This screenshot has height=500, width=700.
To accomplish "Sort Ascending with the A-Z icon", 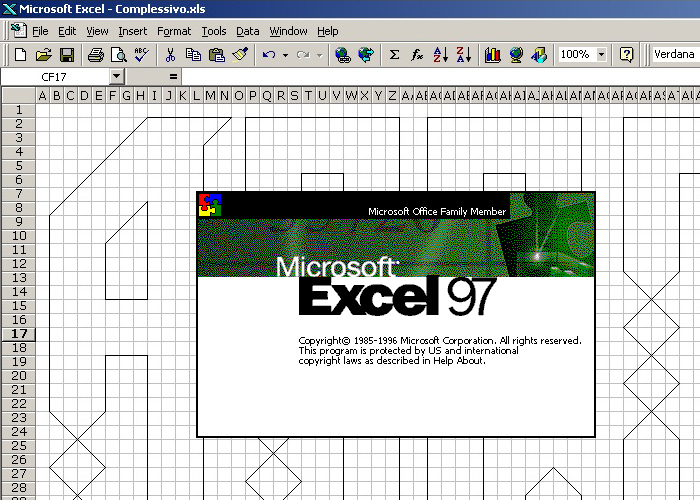I will (x=441, y=55).
